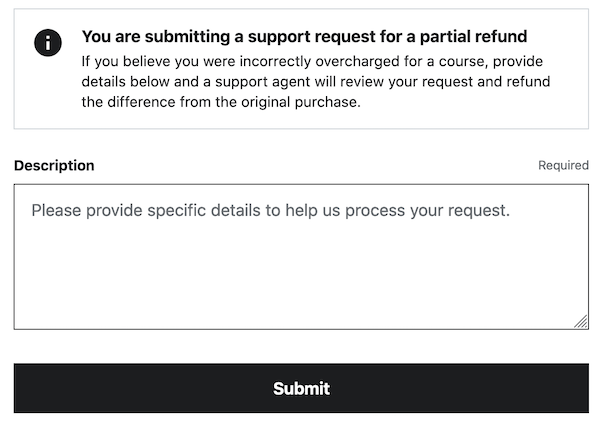Screen dimensions: 600x431
Task: Click the paragraph line starting 'details below'
Action: [x=315, y=81]
